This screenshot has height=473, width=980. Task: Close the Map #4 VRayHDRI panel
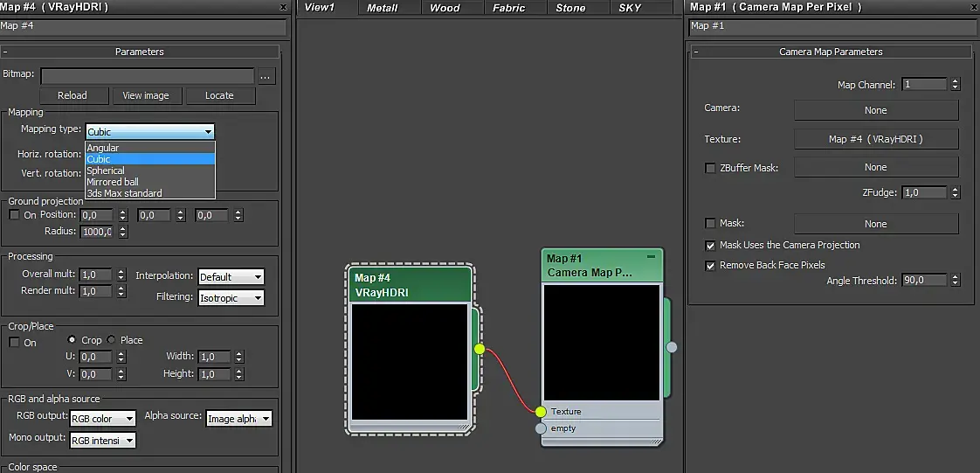pos(283,8)
